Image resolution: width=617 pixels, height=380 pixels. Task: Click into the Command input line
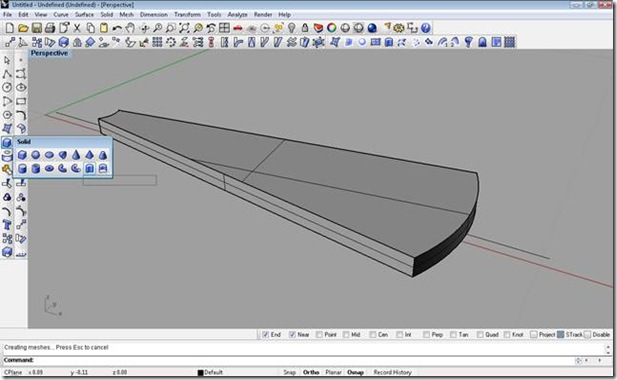click(303, 360)
